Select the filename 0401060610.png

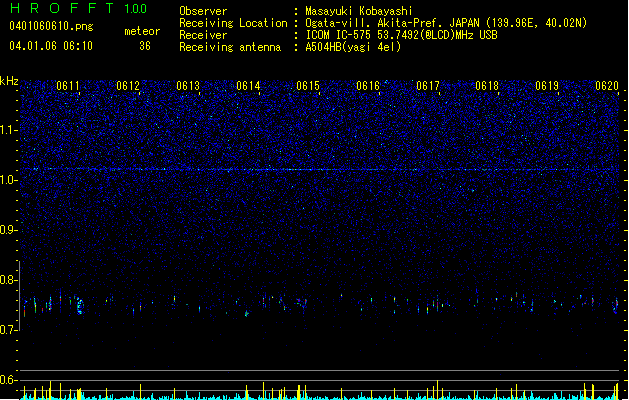(51, 26)
